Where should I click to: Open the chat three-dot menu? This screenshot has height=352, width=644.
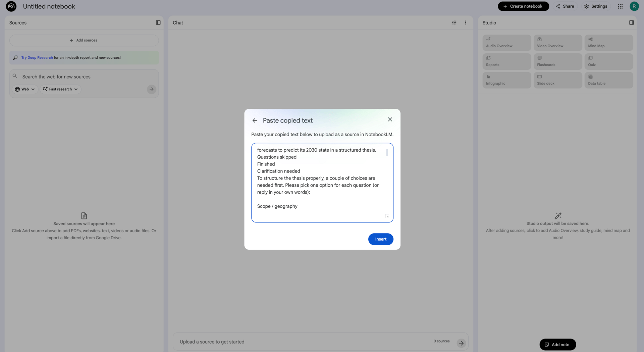point(466,22)
